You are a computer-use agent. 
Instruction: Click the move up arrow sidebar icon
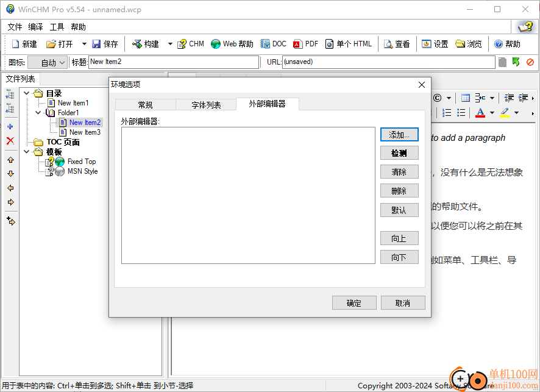[x=11, y=160]
